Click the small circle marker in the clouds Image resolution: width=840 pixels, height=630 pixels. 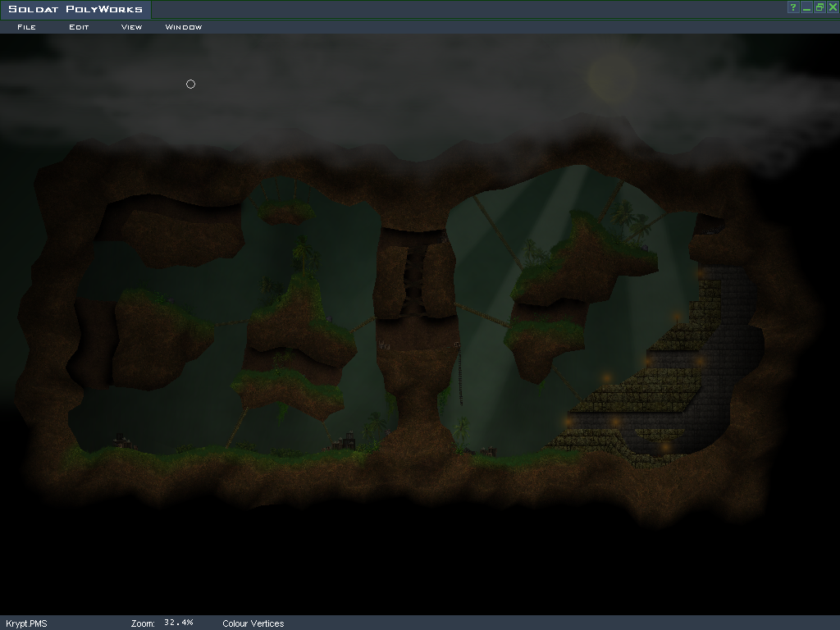(190, 84)
